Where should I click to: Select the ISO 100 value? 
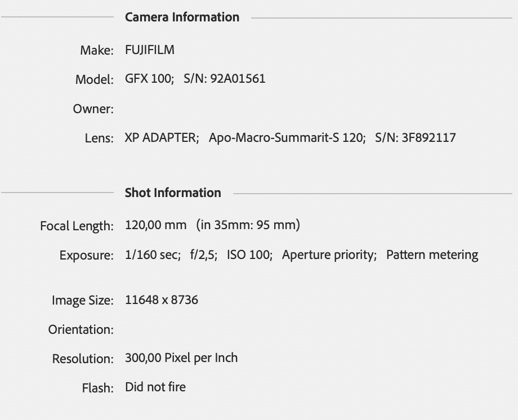coord(249,254)
